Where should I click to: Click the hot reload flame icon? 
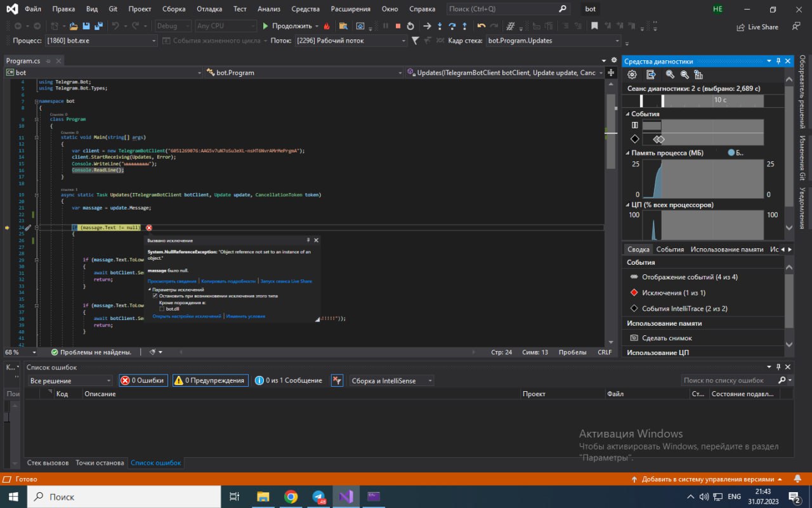(x=327, y=26)
